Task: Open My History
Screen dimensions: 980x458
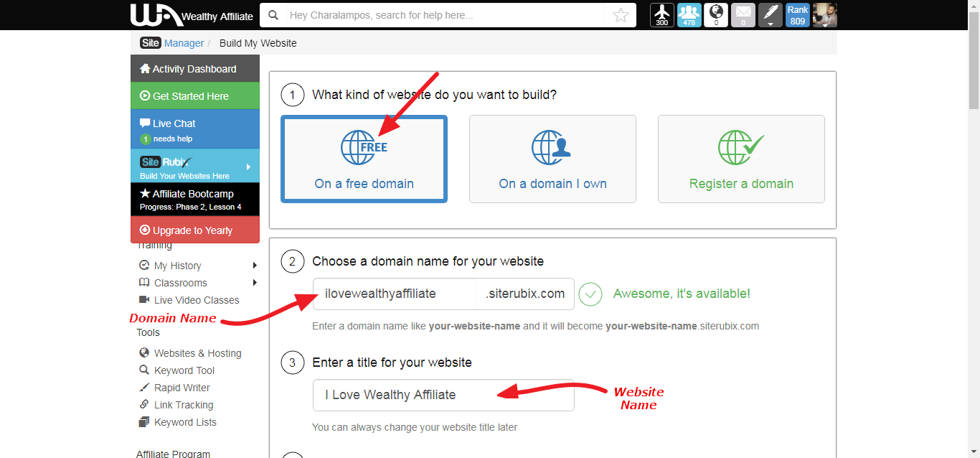Action: coord(177,266)
